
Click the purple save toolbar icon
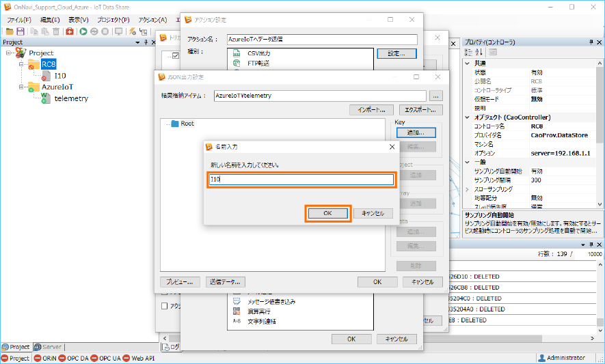click(21, 31)
